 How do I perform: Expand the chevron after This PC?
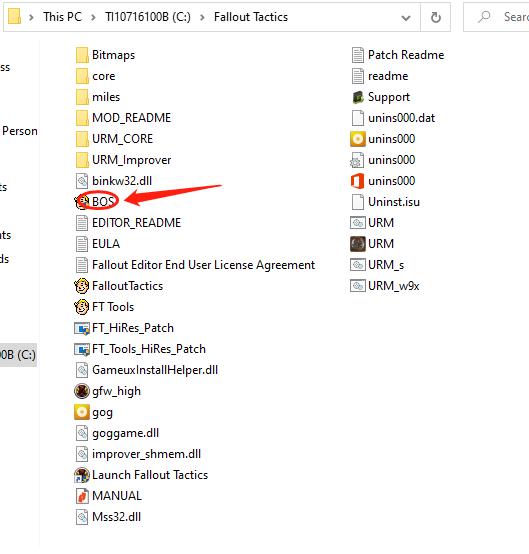coord(93,17)
